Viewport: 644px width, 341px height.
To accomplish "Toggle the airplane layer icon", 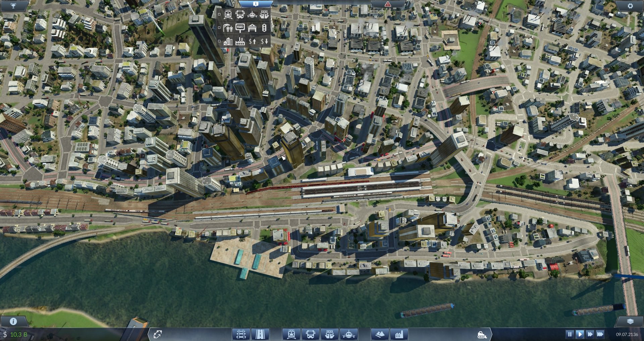I will coord(252,15).
